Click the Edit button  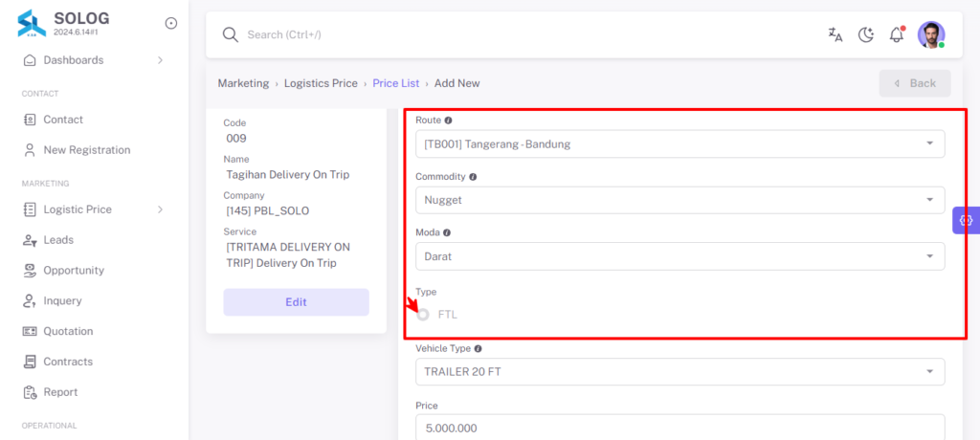(297, 302)
